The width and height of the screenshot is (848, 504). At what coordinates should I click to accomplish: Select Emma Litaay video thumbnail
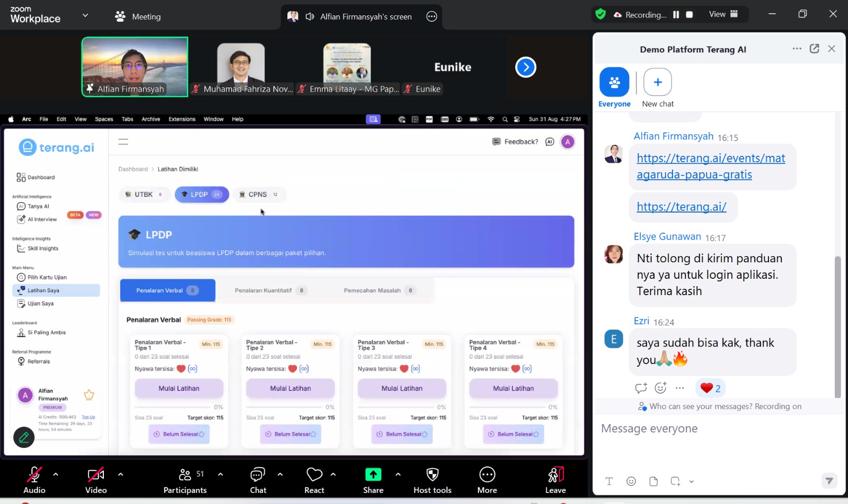pos(347,67)
